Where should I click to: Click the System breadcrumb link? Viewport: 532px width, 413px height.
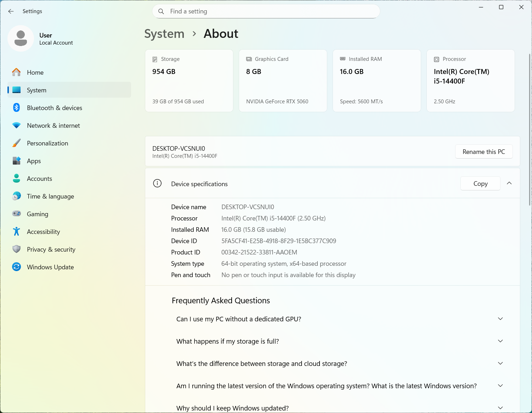[164, 34]
